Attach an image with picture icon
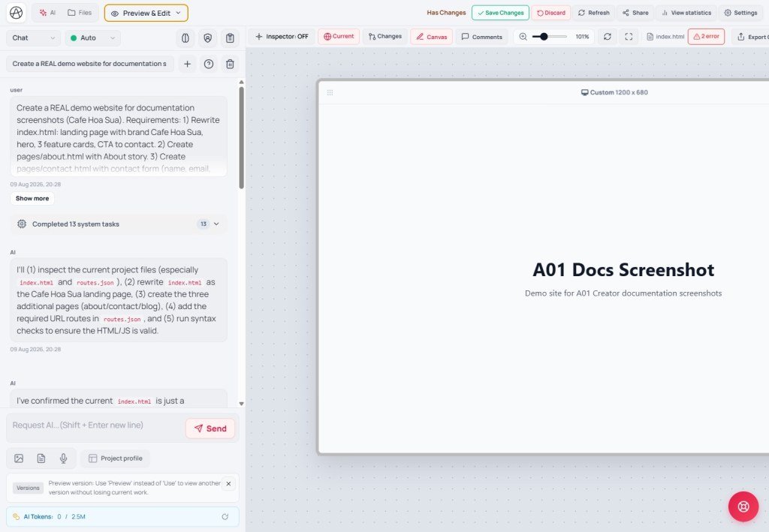 click(x=19, y=458)
